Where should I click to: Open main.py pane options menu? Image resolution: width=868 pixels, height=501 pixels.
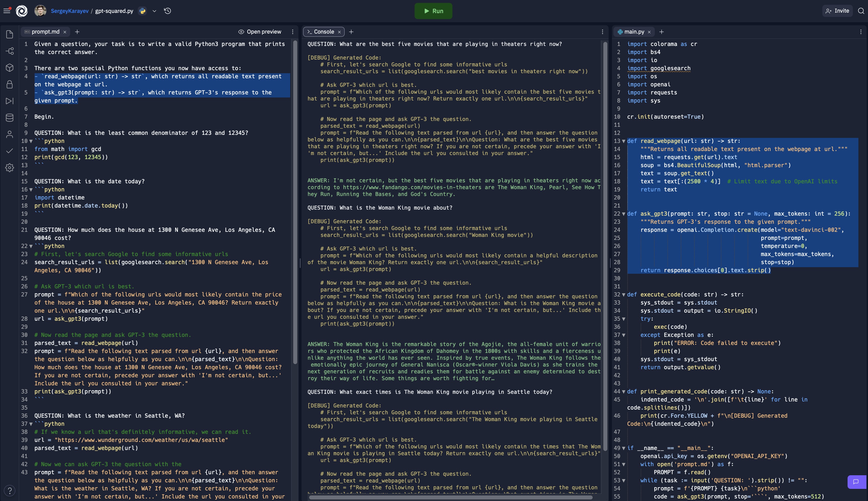[861, 32]
